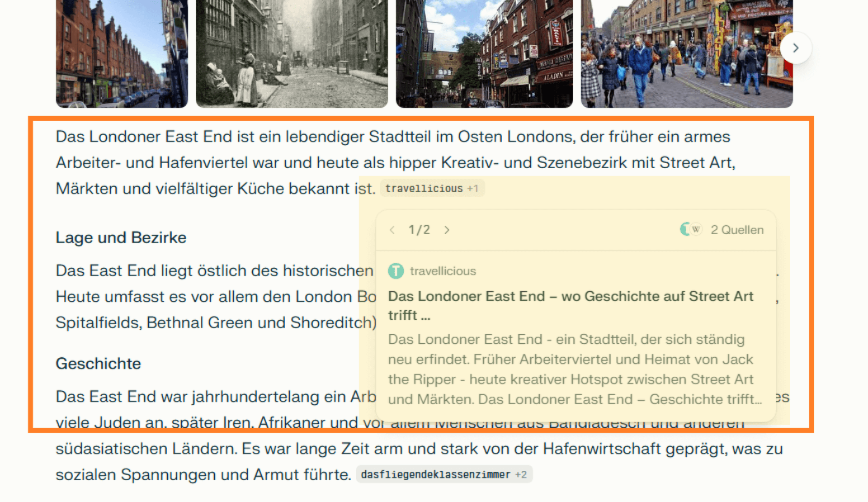Select the Lage und Bezirke section heading
Viewport: 868px width, 502px height.
[x=120, y=237]
